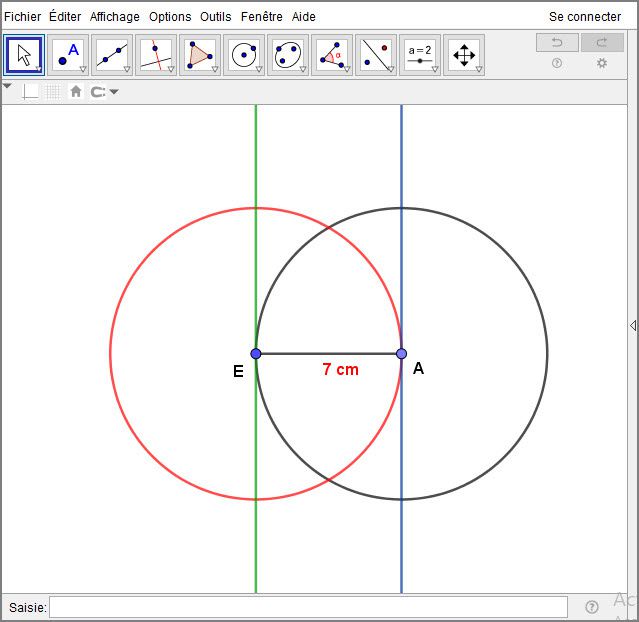Select the Move Graphics View tool
639x622 pixels.
click(464, 55)
